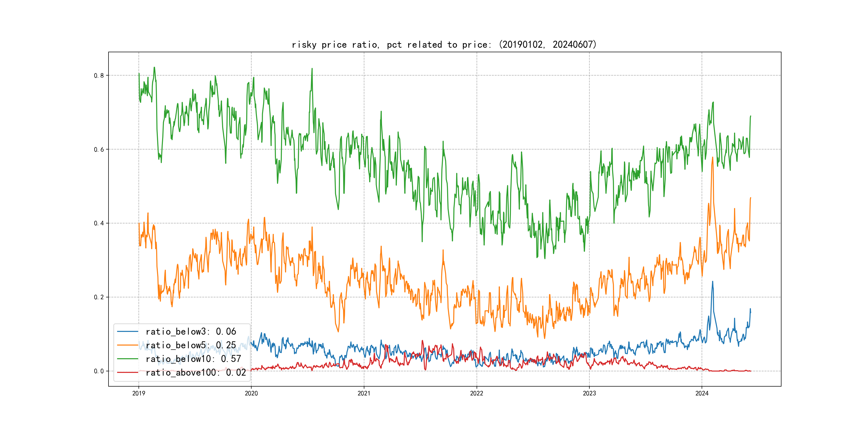Viewport: 868px width, 434px height.
Task: Click the 2024 x-axis tick label
Action: pos(702,393)
